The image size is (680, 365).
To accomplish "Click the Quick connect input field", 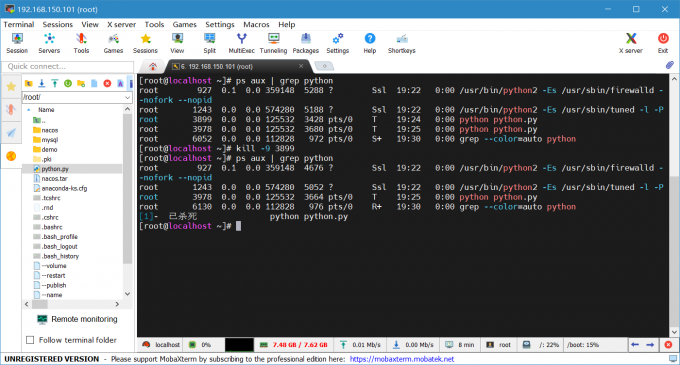I will (68, 66).
